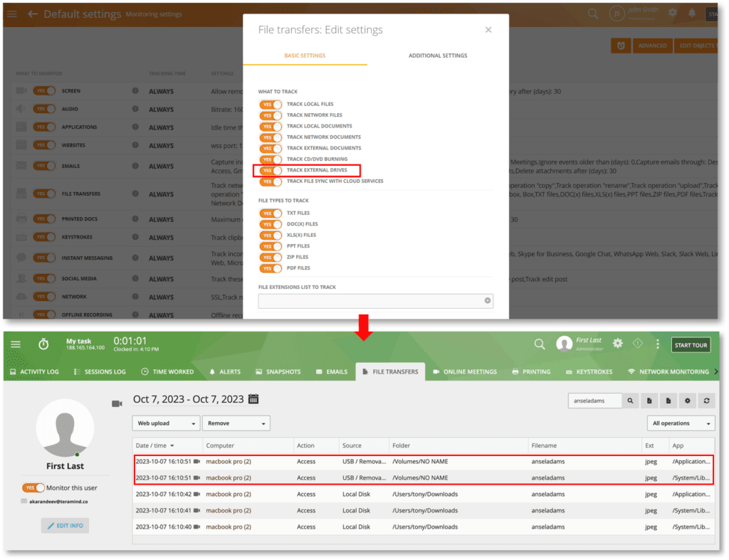Click the Advanced button in settings page
The image size is (729, 560).
[652, 46]
